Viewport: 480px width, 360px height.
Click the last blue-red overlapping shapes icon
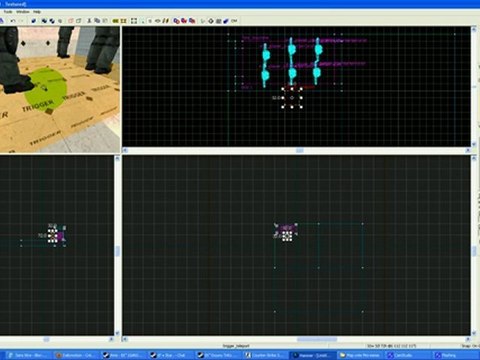(x=192, y=21)
